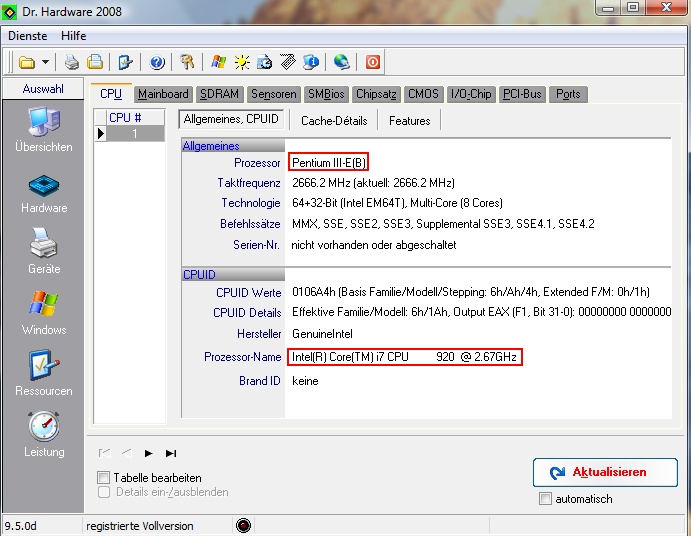This screenshot has height=536, width=691.
Task: Switch to the Ports tab
Action: 568,94
